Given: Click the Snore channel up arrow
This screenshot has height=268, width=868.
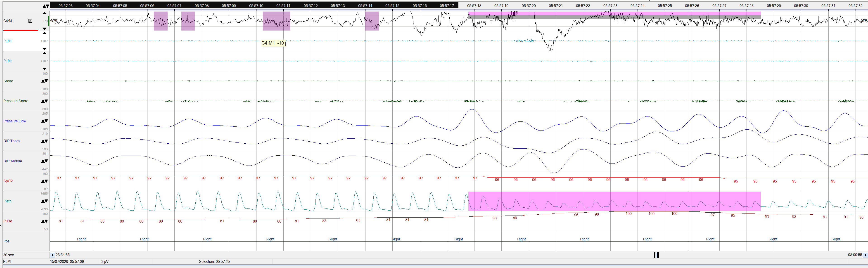Looking at the screenshot, I should (x=43, y=81).
